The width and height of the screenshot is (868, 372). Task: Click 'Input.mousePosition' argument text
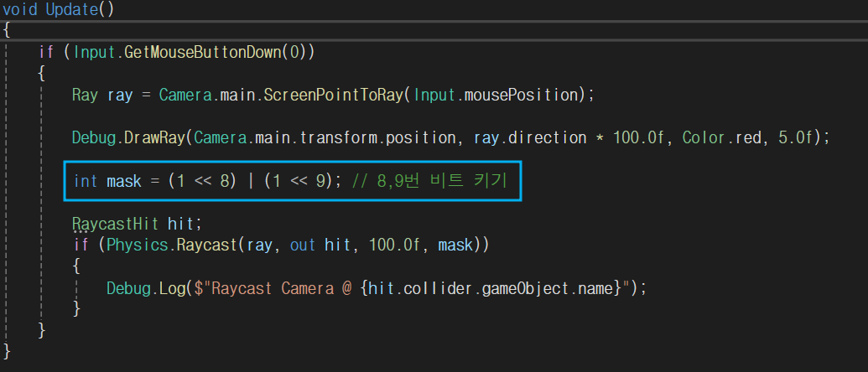[496, 95]
